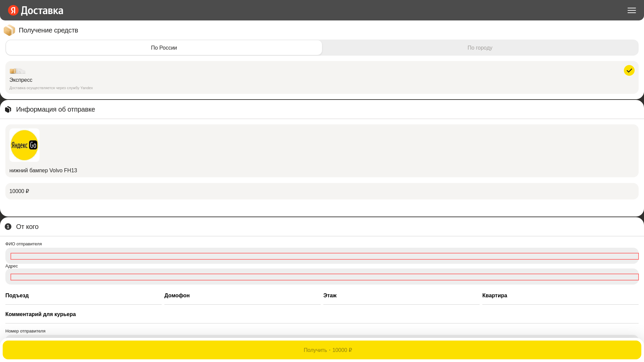Click the нижний бампер Volvo FH13 text
Viewport: 644px width, 362px height.
pyautogui.click(x=43, y=170)
